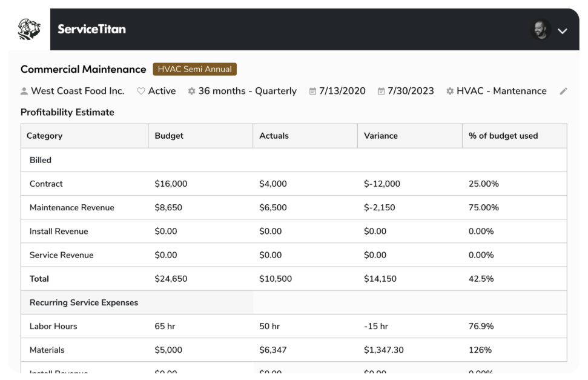
Task: Click the Maintenance Revenue actuals $6,500
Action: (273, 207)
